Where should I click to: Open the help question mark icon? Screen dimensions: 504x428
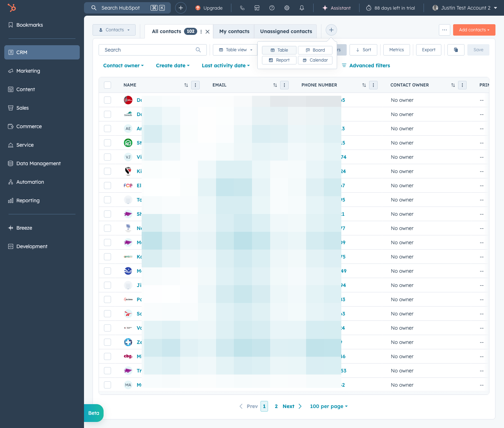[x=272, y=8]
